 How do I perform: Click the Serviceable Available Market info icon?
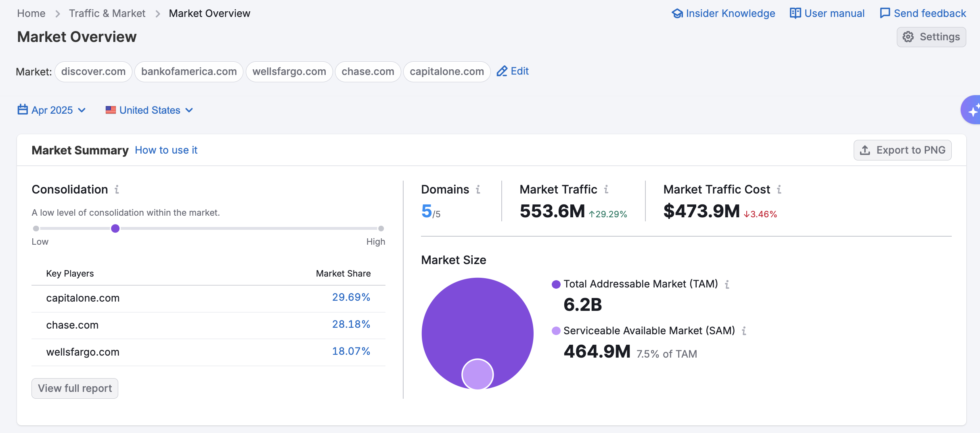point(744,331)
